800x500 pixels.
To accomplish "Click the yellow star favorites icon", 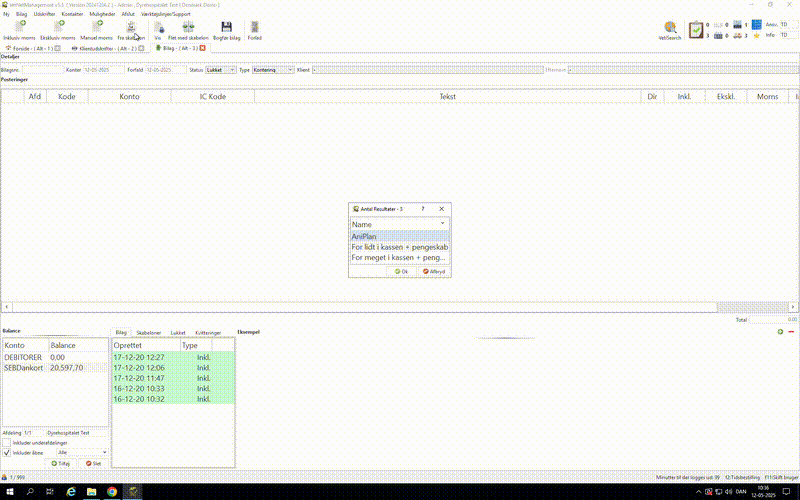I will pos(757,36).
